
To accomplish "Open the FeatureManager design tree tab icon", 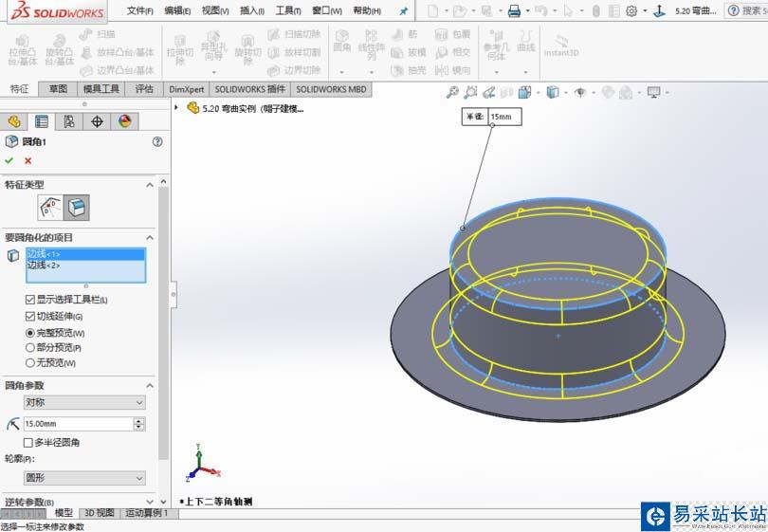I will [13, 121].
